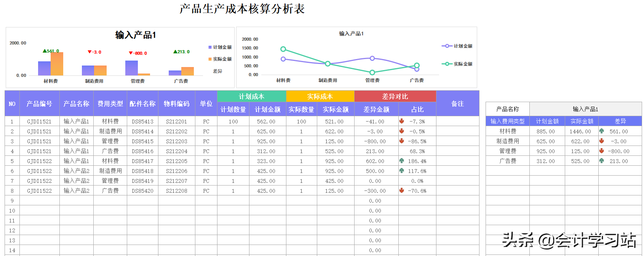Click the green line point above 管理费
Viewport: 644px width, 256px height.
[372, 72]
